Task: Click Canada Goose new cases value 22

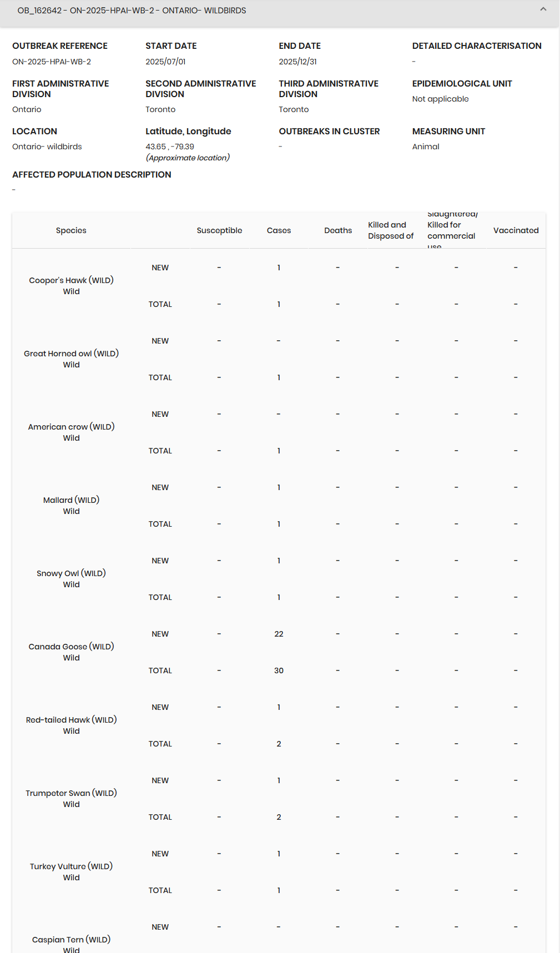Action: 279,634
